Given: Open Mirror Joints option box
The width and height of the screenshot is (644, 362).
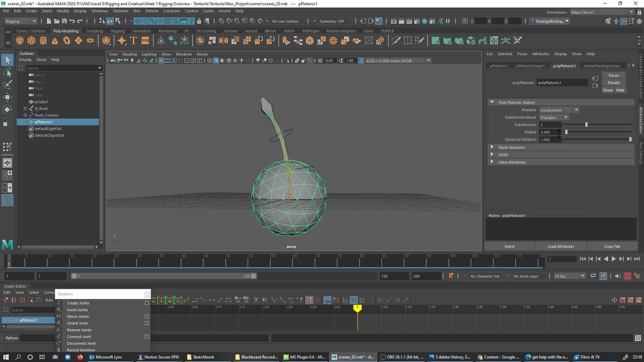Looking at the screenshot, I should [147, 317].
